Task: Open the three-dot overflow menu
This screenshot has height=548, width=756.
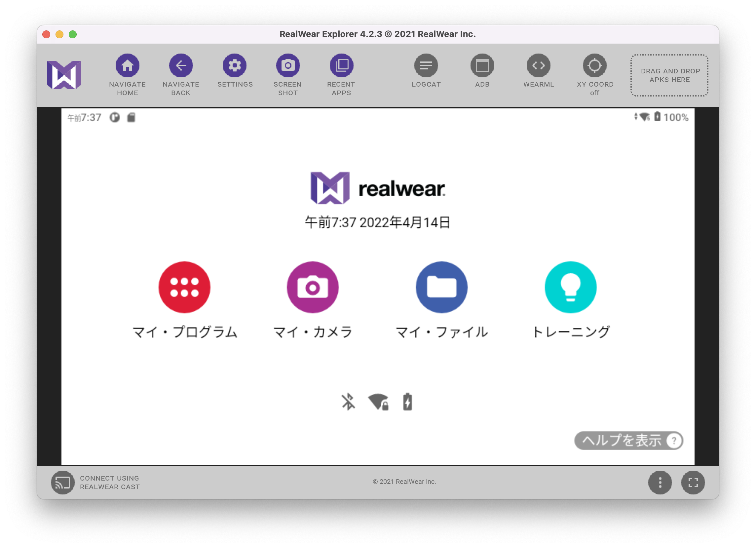Action: click(660, 482)
